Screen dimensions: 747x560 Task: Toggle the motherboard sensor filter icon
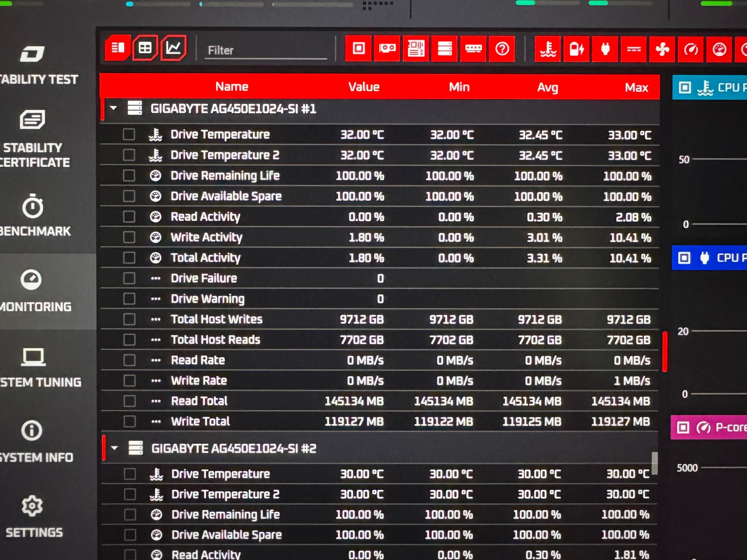tap(416, 48)
